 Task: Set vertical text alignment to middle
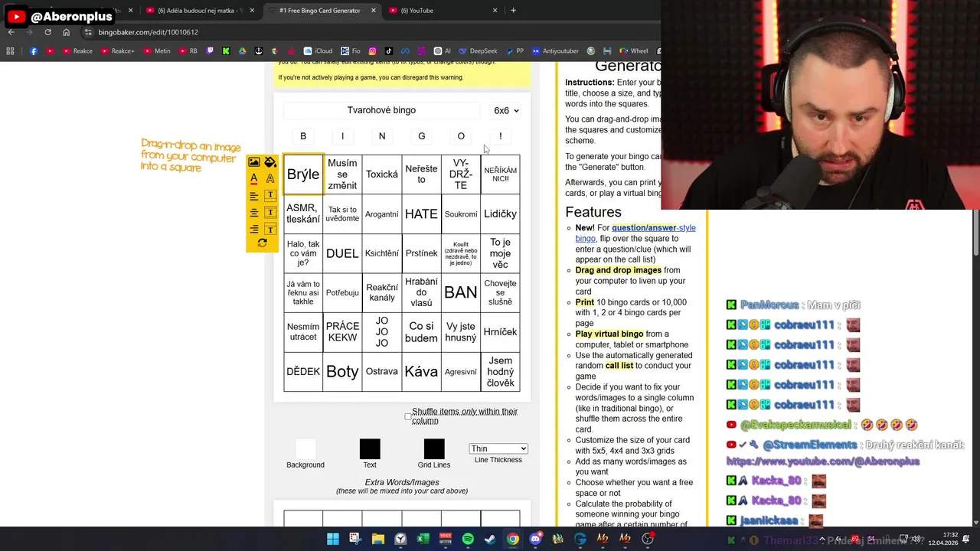[x=270, y=212]
